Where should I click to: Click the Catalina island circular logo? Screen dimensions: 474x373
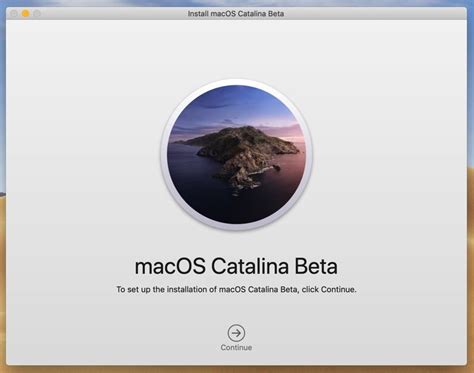236,154
